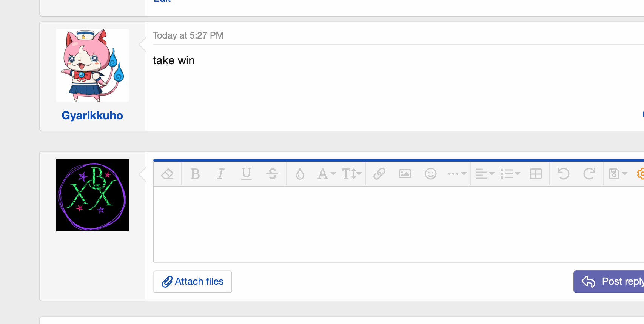Open the text color droplet picker

coord(300,174)
